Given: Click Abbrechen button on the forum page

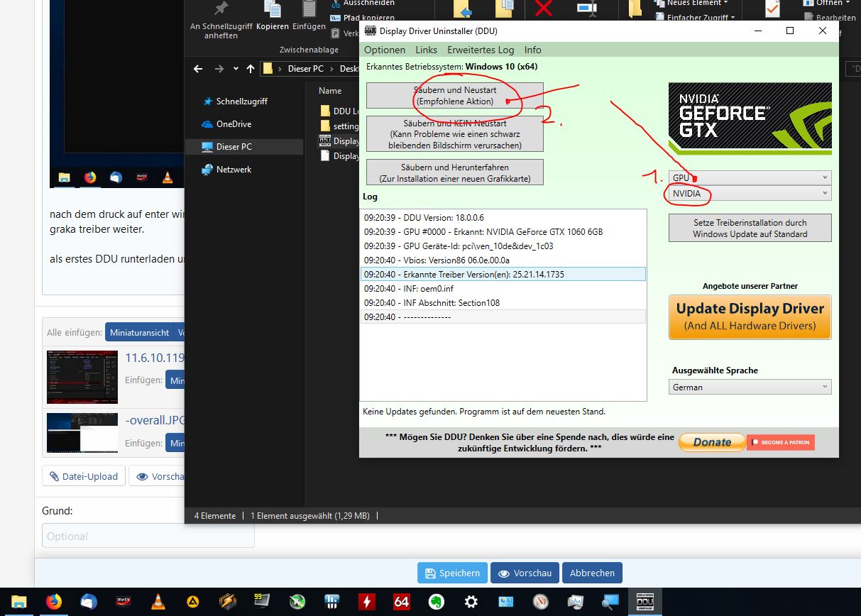Looking at the screenshot, I should (x=592, y=573).
